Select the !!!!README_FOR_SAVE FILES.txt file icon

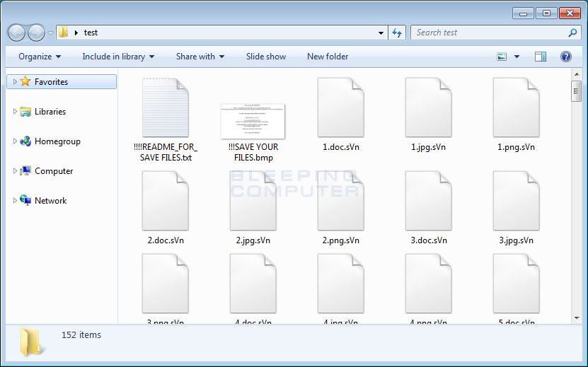166,107
